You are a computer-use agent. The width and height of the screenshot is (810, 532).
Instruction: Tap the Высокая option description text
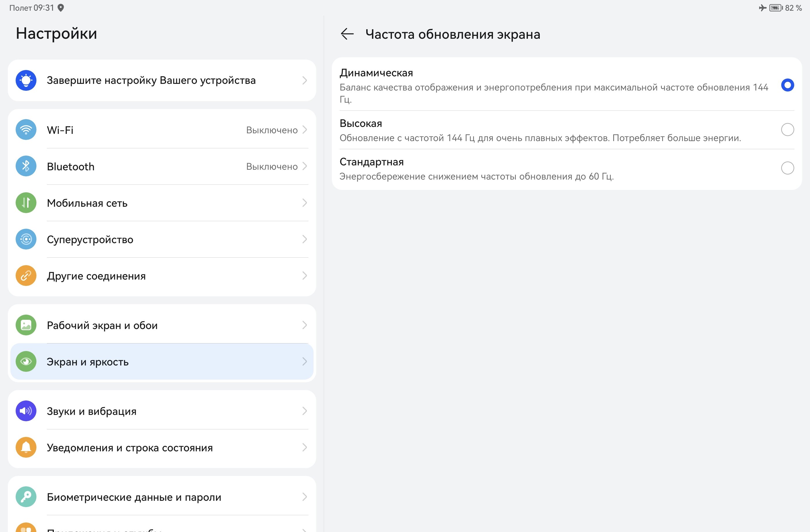pos(540,138)
